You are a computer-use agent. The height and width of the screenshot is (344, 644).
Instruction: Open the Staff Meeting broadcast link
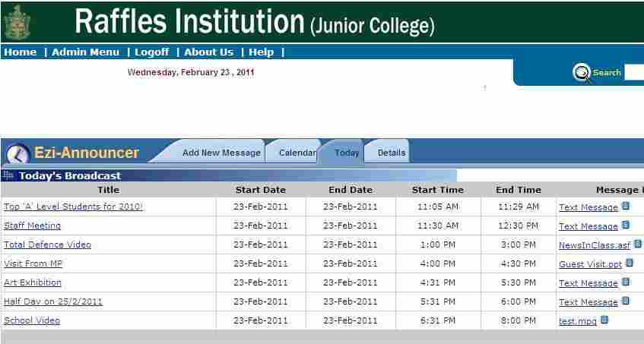[33, 226]
